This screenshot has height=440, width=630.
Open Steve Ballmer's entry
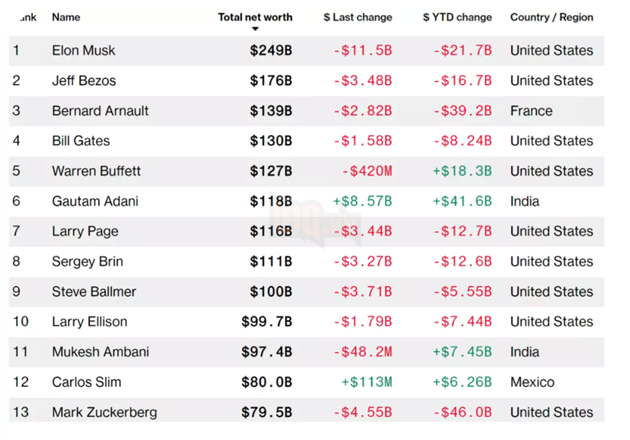pos(94,291)
